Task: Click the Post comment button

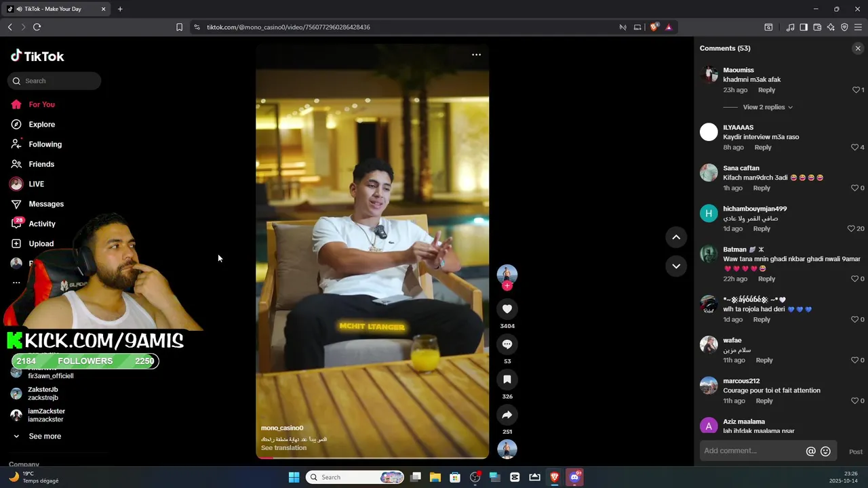Action: coord(856,452)
